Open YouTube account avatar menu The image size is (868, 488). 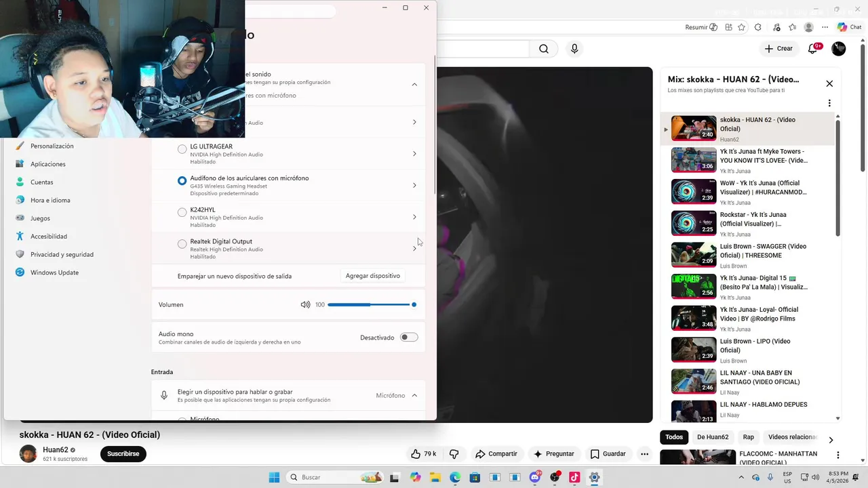pyautogui.click(x=839, y=49)
